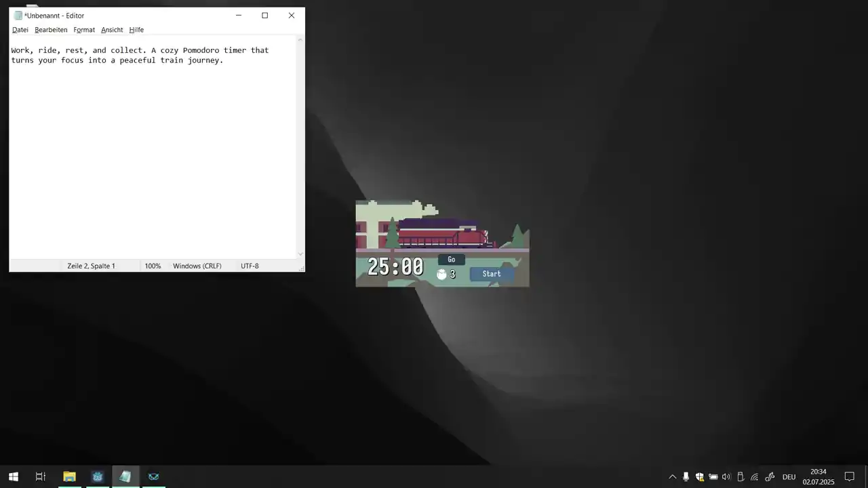Click the scrollbar down arrow in Editor
This screenshot has height=488, width=868.
pyautogui.click(x=300, y=254)
